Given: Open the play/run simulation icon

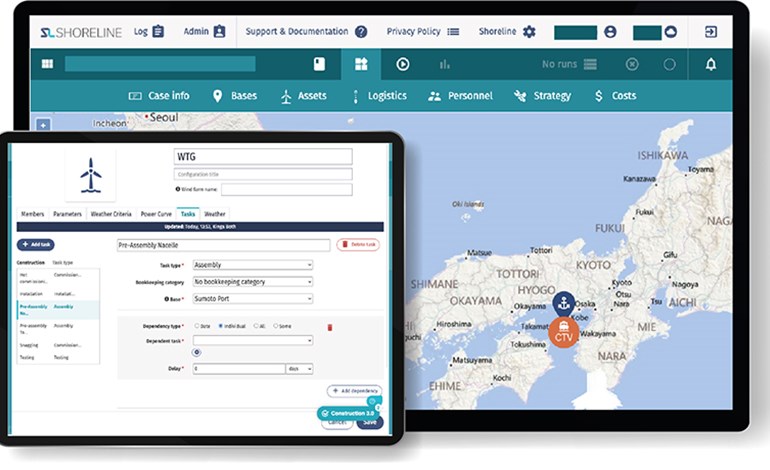Looking at the screenshot, I should 403,64.
